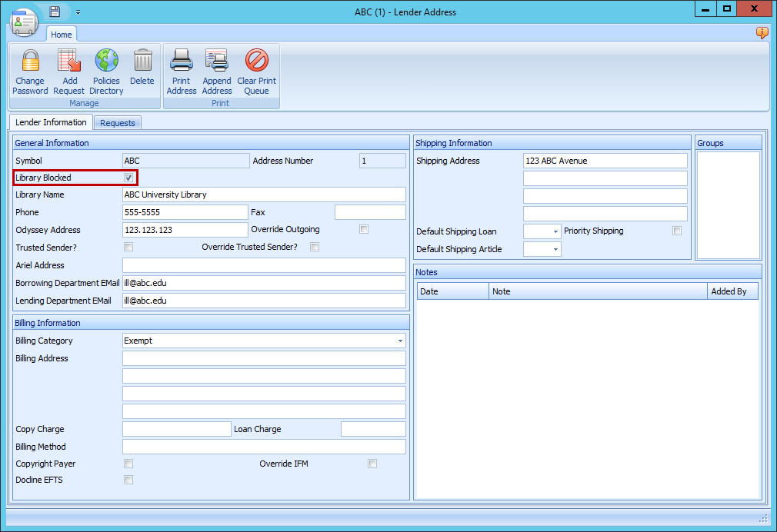Open Add Request from the ribbon
The image size is (777, 532).
point(69,62)
